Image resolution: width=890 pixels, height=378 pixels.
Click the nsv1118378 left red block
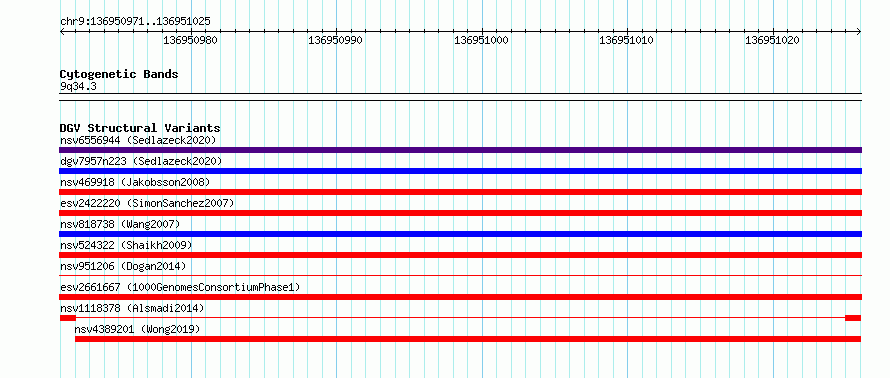point(68,318)
